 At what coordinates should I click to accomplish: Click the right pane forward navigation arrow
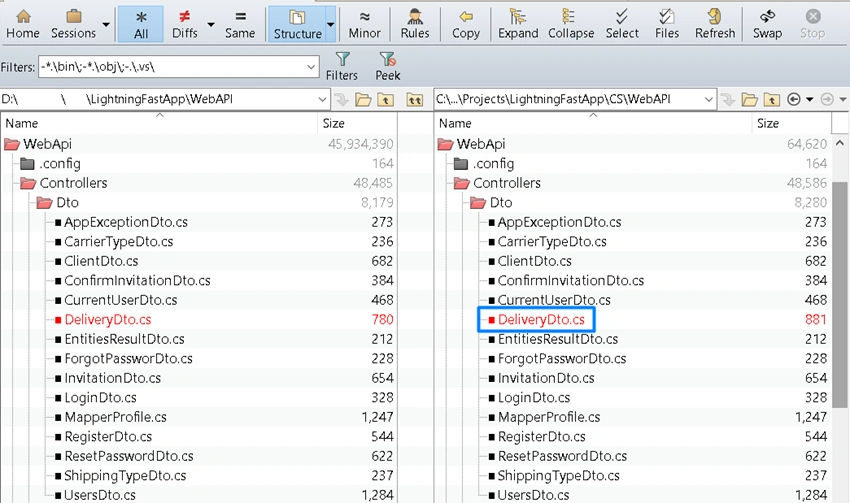pos(827,99)
